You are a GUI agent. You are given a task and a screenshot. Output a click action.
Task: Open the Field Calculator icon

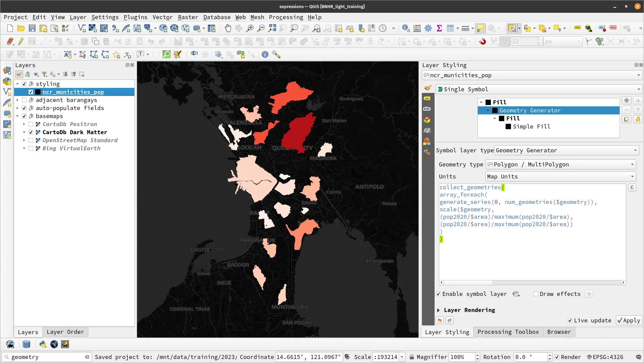[417, 28]
